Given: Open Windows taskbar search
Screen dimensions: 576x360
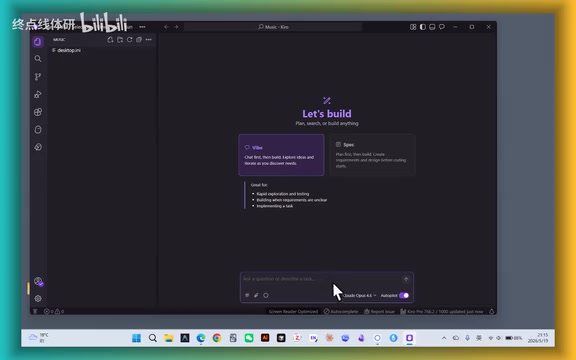Looking at the screenshot, I should pos(153,338).
